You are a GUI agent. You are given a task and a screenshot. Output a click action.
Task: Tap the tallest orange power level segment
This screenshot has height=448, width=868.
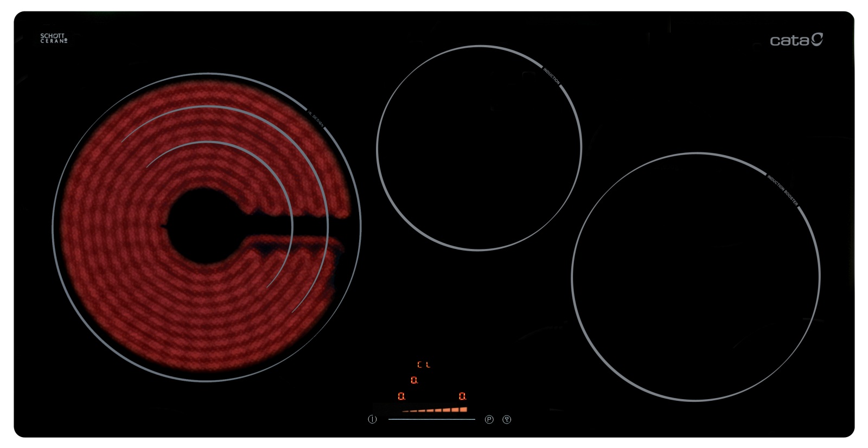(463, 409)
